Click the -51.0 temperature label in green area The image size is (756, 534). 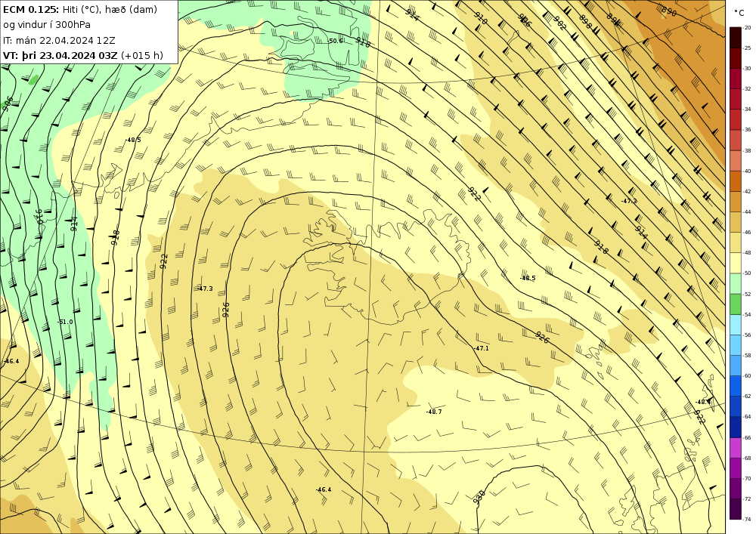click(65, 322)
